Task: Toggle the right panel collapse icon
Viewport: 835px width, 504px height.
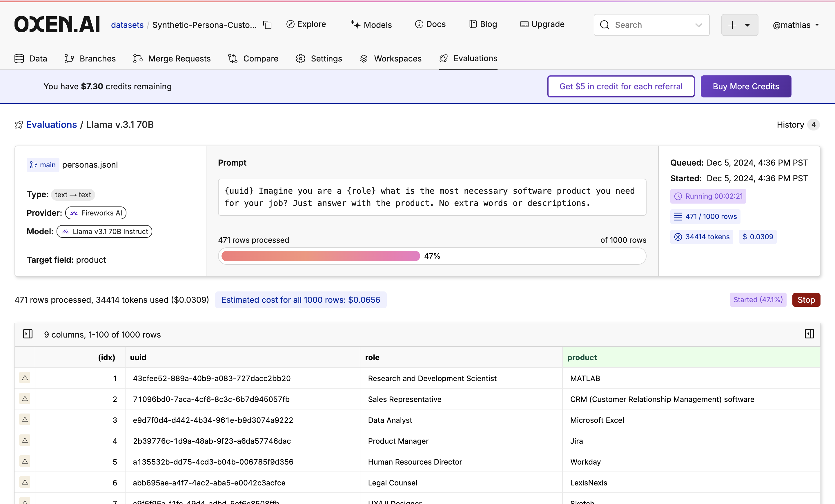Action: tap(809, 334)
